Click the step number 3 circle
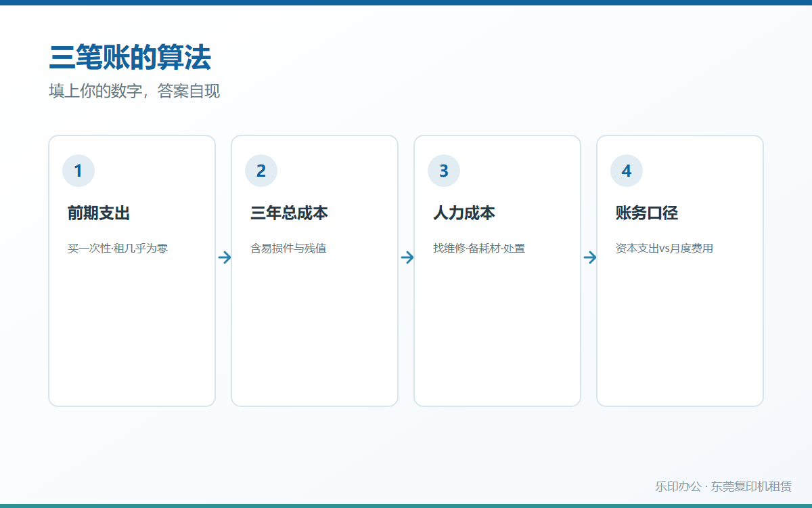This screenshot has height=508, width=812. (x=444, y=171)
